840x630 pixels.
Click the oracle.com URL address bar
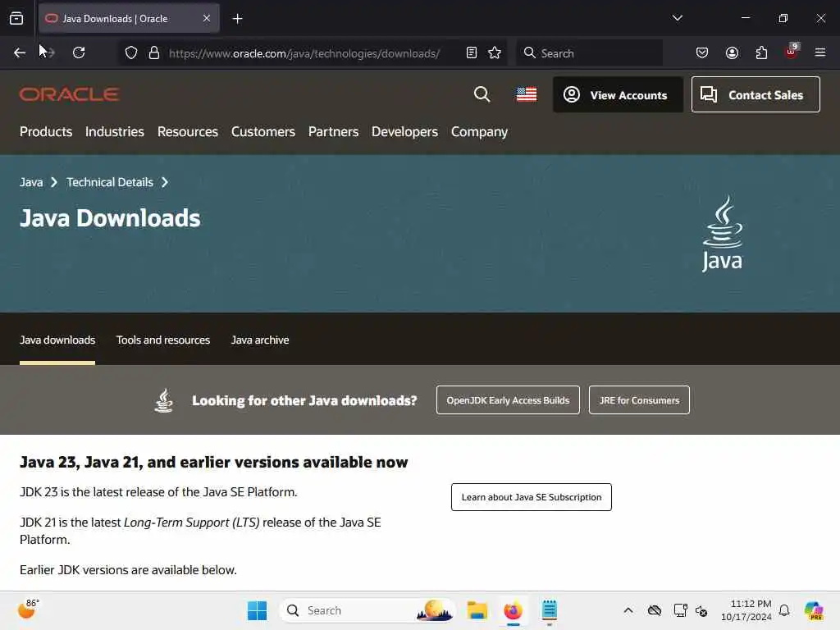coord(304,53)
